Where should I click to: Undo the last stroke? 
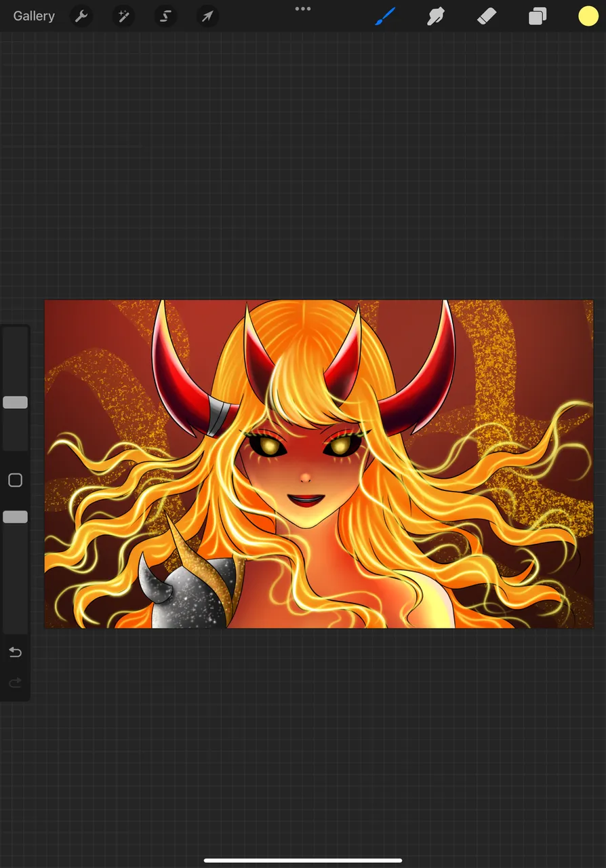pyautogui.click(x=15, y=652)
